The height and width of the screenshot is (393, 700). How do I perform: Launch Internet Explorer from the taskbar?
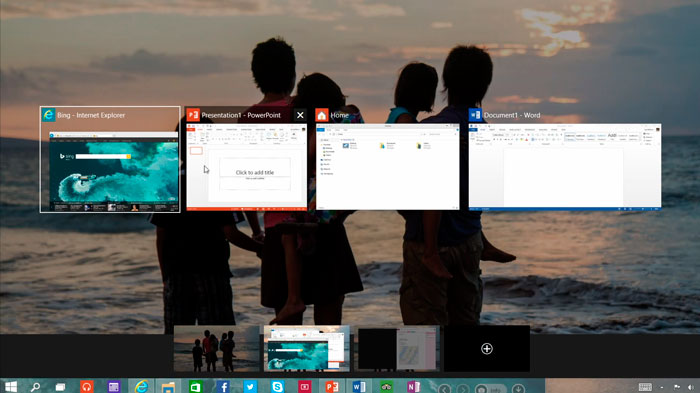click(x=141, y=386)
